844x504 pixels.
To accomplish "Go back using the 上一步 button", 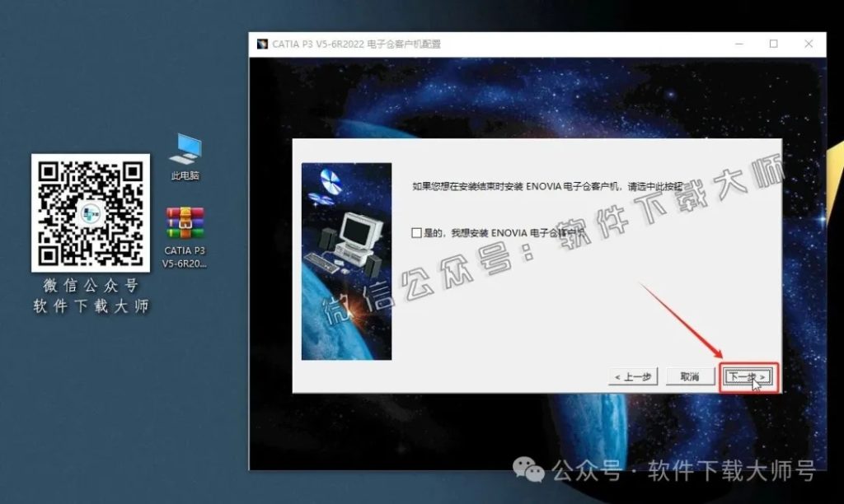I will click(x=631, y=376).
